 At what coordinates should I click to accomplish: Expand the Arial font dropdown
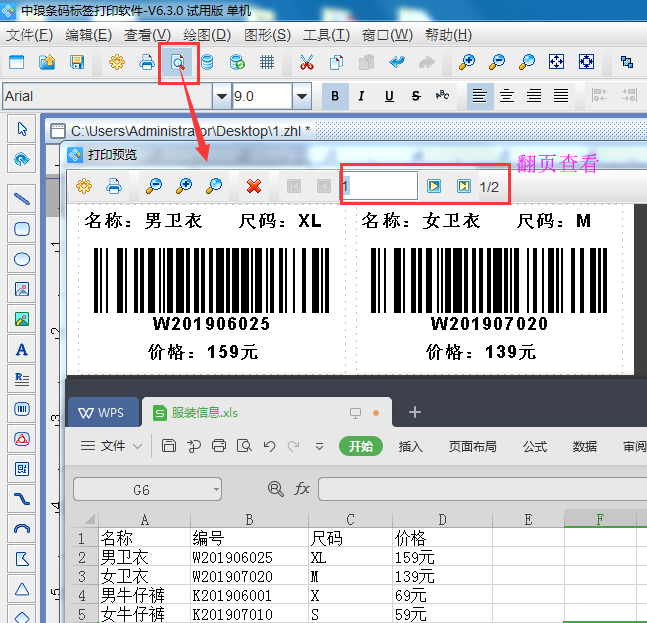[221, 96]
